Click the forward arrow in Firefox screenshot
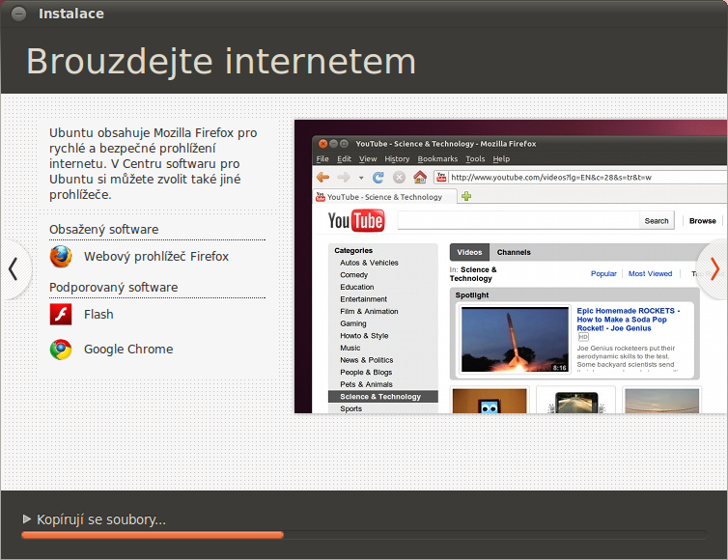The image size is (728, 560). point(344,177)
